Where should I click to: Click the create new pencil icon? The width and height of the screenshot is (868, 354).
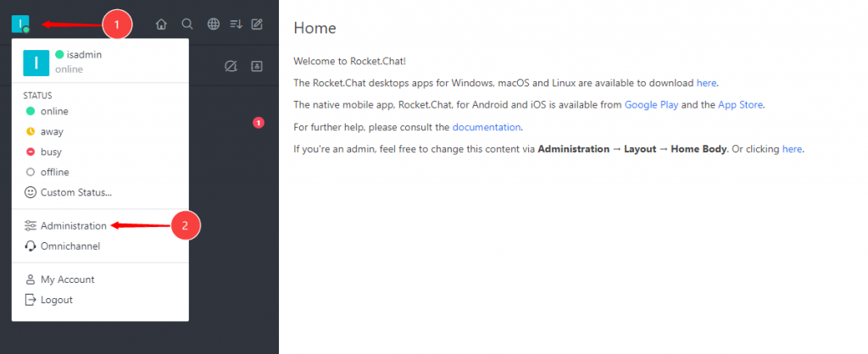(x=257, y=25)
